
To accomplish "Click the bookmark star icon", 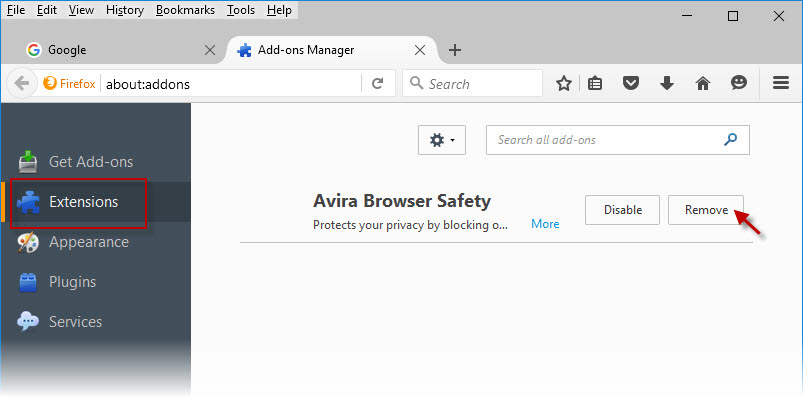I will [x=563, y=83].
